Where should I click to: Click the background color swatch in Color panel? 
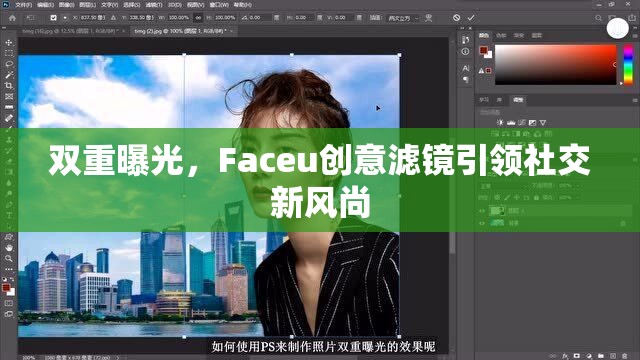click(489, 54)
